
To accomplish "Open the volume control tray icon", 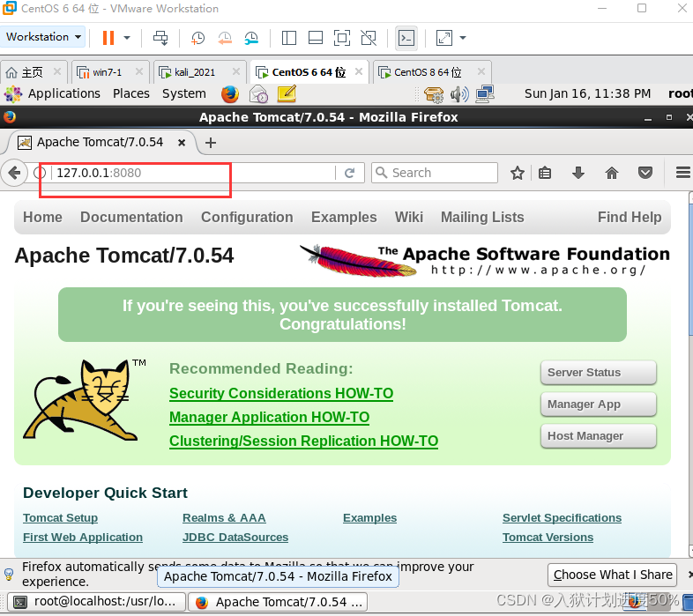I will point(459,94).
